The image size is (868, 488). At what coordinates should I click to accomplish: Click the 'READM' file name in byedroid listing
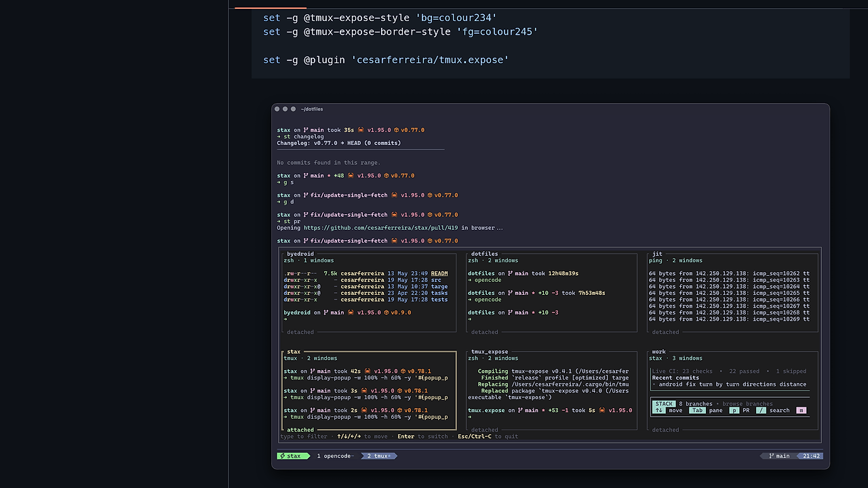(x=439, y=274)
